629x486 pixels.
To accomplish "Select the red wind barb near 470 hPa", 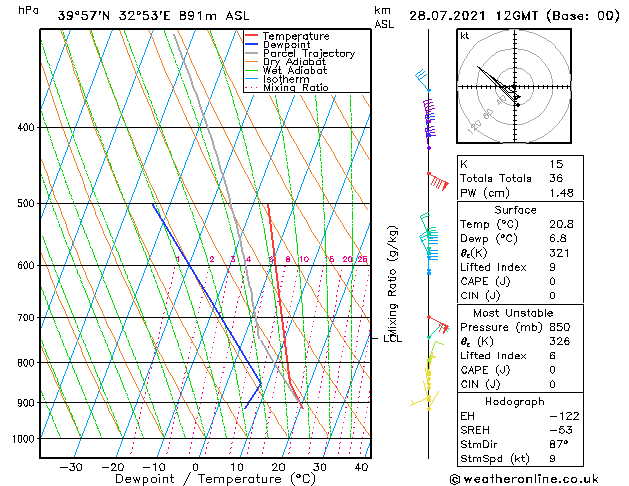I will (436, 181).
